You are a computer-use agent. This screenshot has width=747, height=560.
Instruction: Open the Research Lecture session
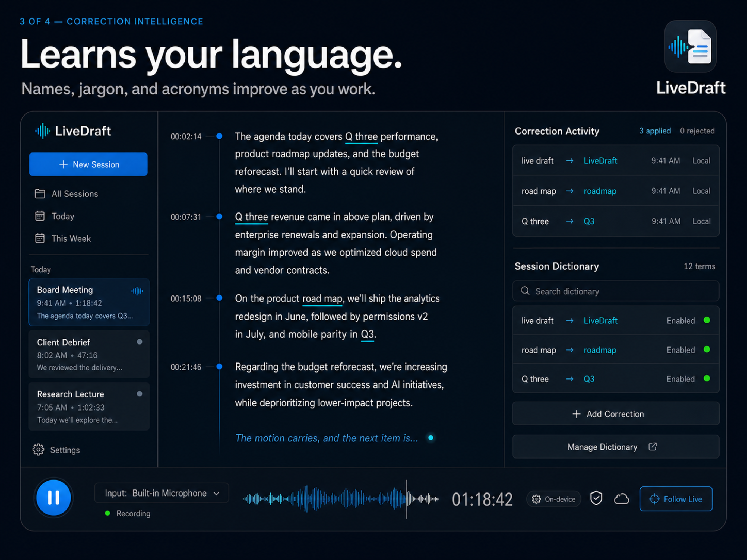pyautogui.click(x=89, y=406)
